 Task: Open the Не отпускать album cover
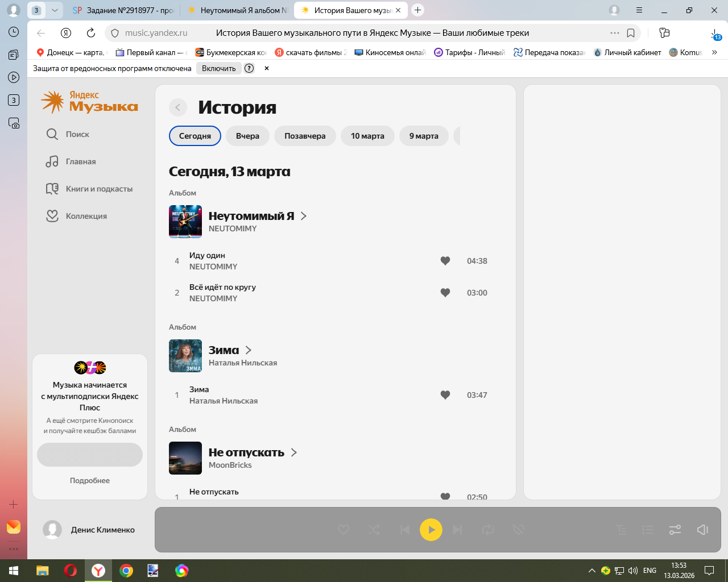[185, 458]
